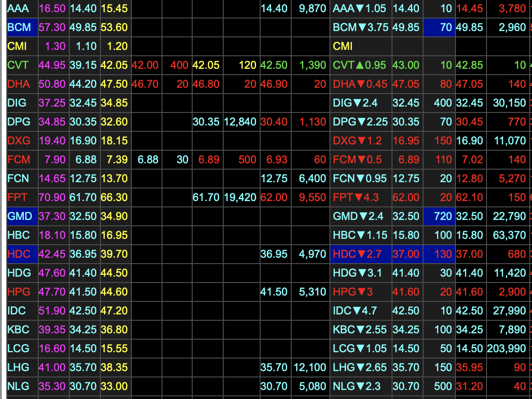
Task: Select the BCM ▼3.75 change cell
Action: 361,27
